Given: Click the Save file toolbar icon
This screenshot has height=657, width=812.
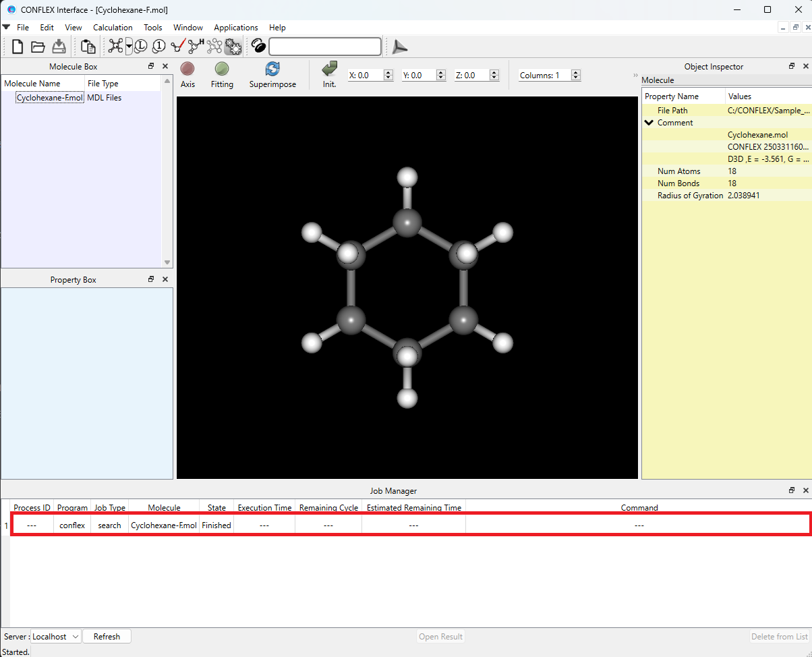Looking at the screenshot, I should point(59,47).
